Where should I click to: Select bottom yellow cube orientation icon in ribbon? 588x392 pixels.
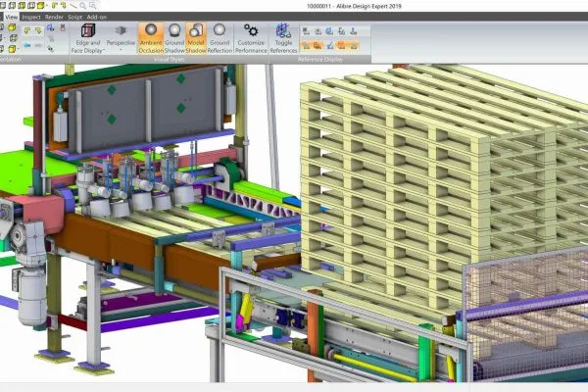[x=12, y=49]
